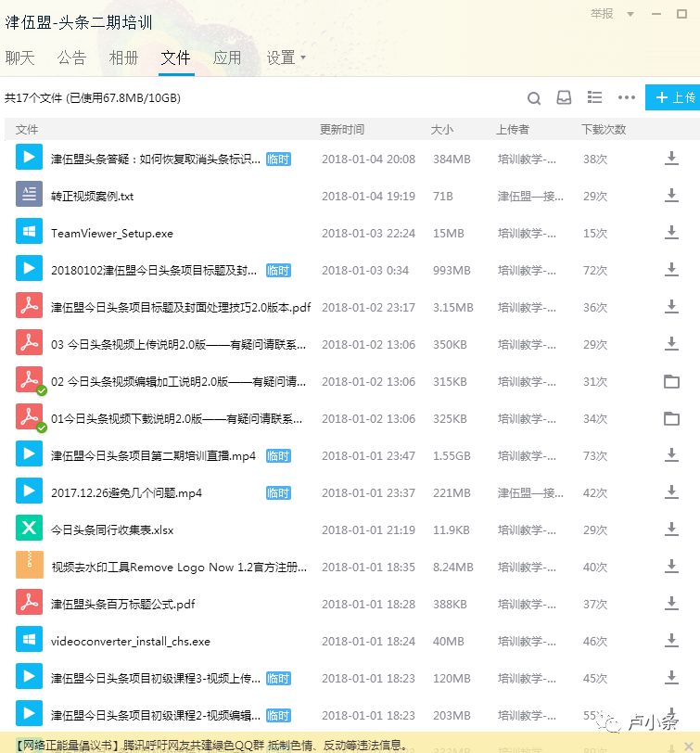Open the inbox tray icon in toolbar
Viewport: 700px width, 753px height.
[x=564, y=97]
